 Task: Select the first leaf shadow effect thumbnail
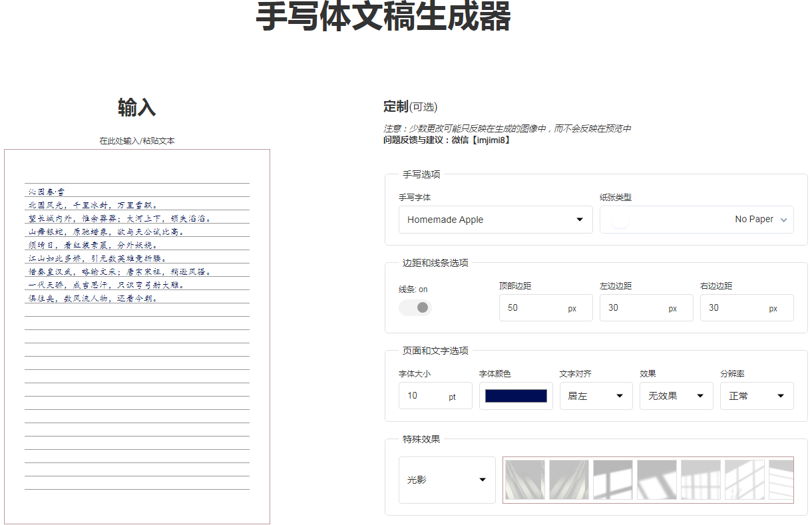524,479
